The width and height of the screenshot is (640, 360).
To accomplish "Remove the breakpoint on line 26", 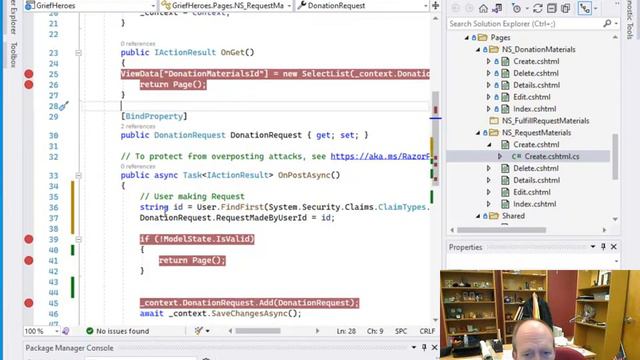I will (x=29, y=85).
